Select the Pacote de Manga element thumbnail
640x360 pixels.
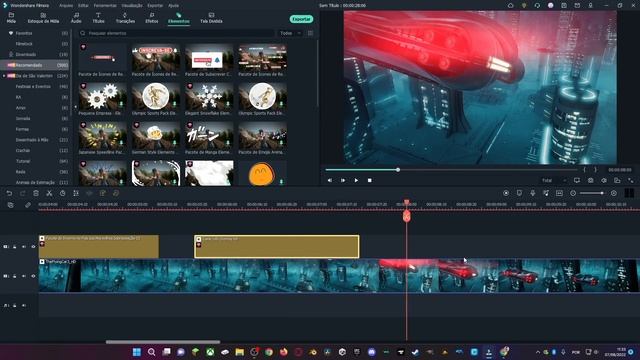pyautogui.click(x=209, y=136)
